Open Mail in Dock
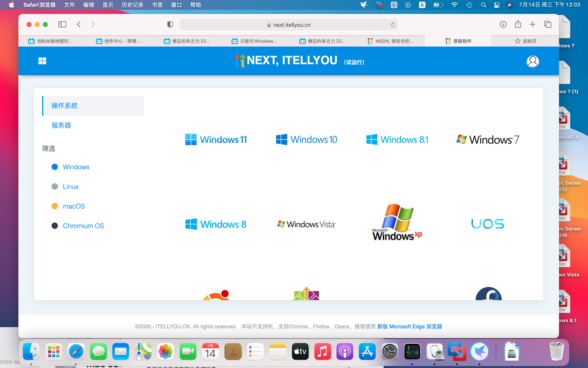The image size is (588, 368). coord(121,351)
